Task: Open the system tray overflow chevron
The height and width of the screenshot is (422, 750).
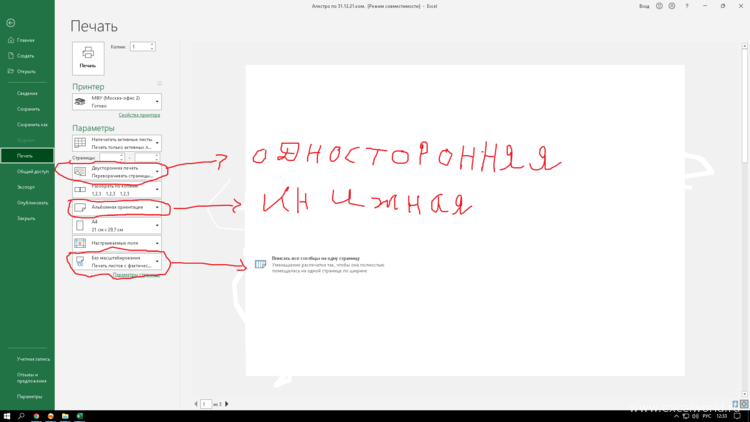Action: (x=676, y=416)
